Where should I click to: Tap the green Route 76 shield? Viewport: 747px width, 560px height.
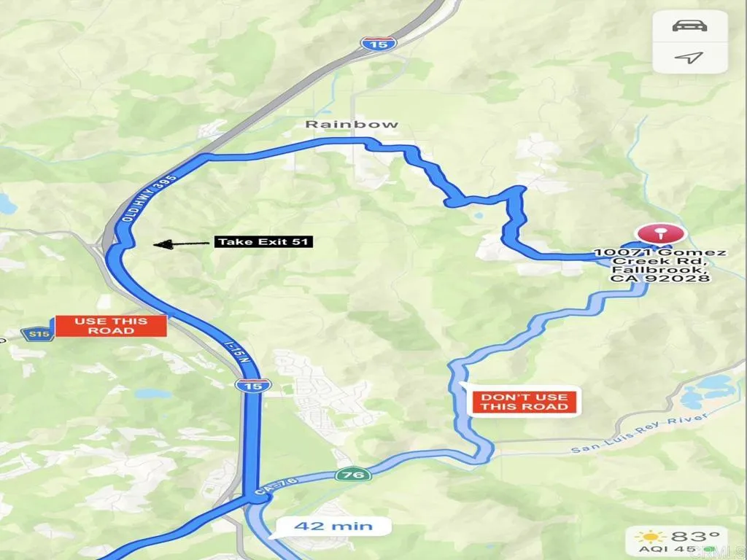(x=353, y=474)
